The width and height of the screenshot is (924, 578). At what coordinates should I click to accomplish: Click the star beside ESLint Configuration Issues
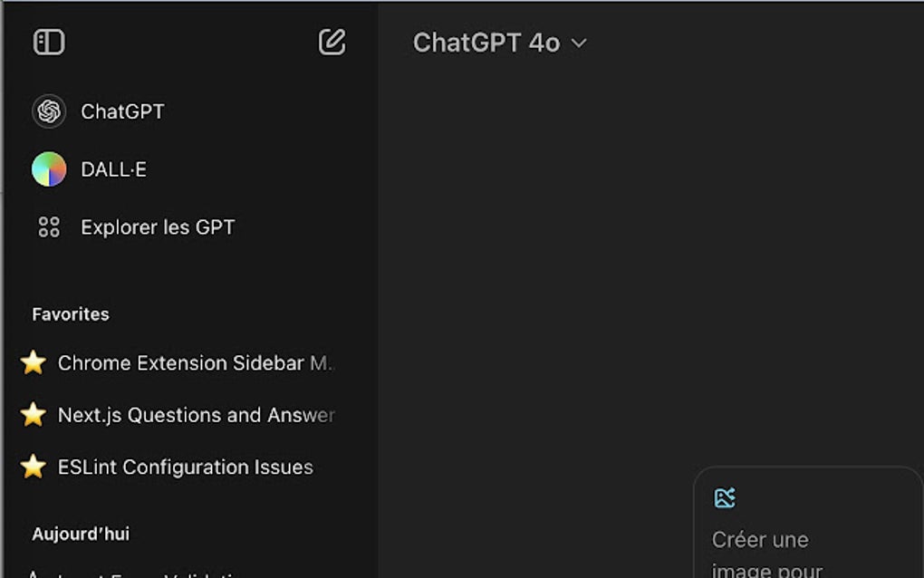(34, 467)
